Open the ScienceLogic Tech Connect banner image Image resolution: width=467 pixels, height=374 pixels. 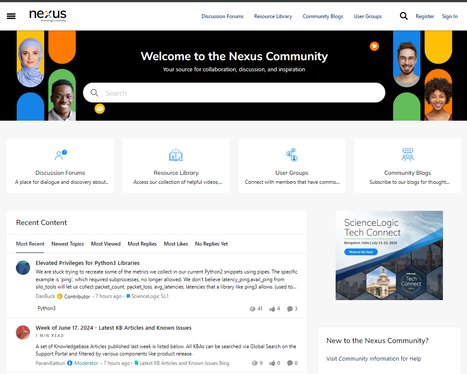point(389,255)
